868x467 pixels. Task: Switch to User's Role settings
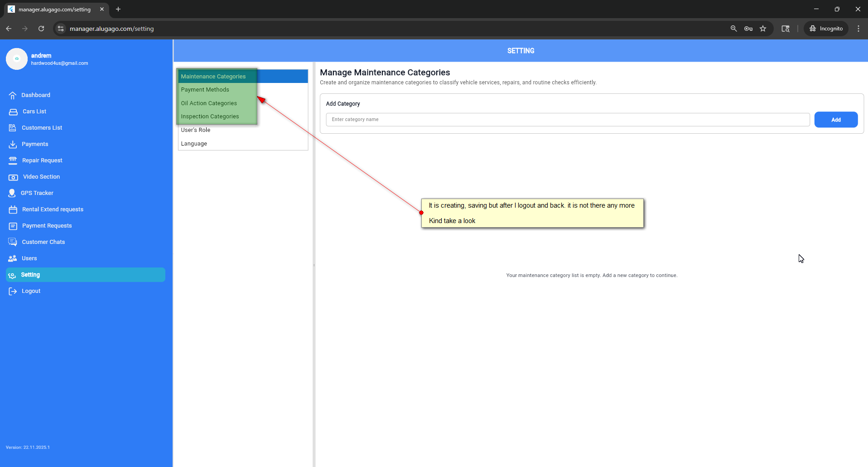point(196,130)
